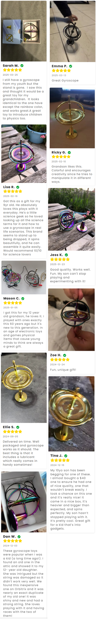This screenshot has height=644, width=96.
Task: Click verified icon beside Zoe H.
Action: coord(65,355)
